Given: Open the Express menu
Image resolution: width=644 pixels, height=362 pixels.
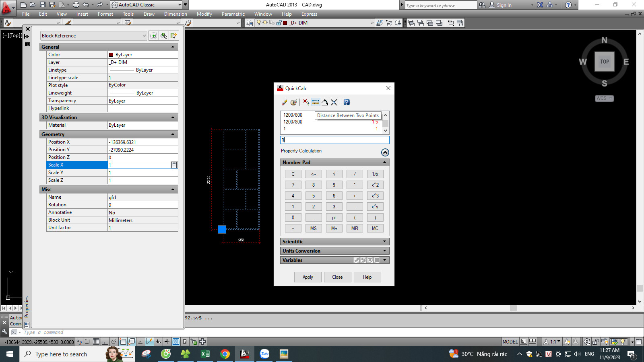Looking at the screenshot, I should (309, 14).
